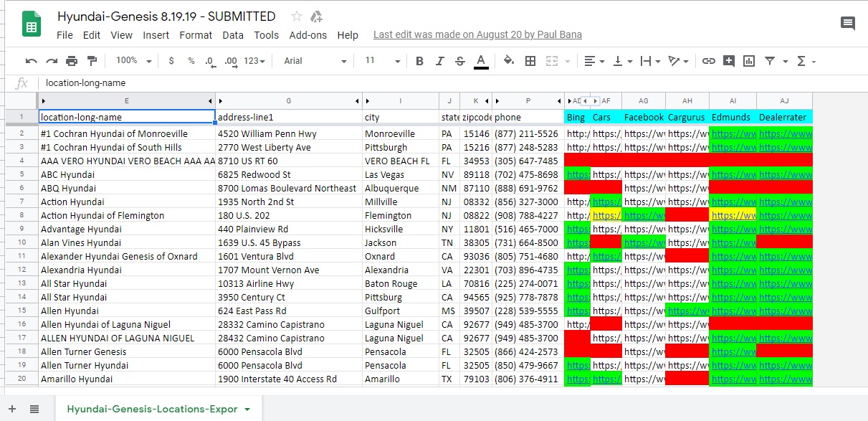Open merge cells options arrow
The width and height of the screenshot is (868, 421).
point(568,62)
